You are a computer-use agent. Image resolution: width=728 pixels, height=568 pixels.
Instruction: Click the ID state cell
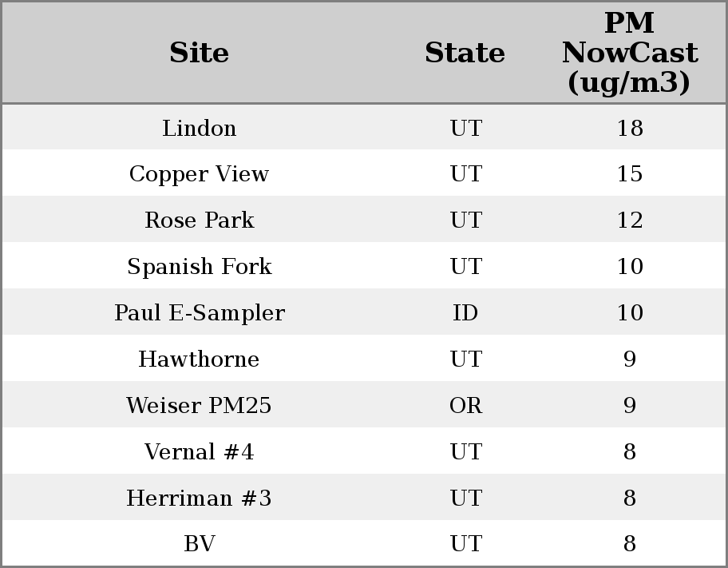(465, 313)
